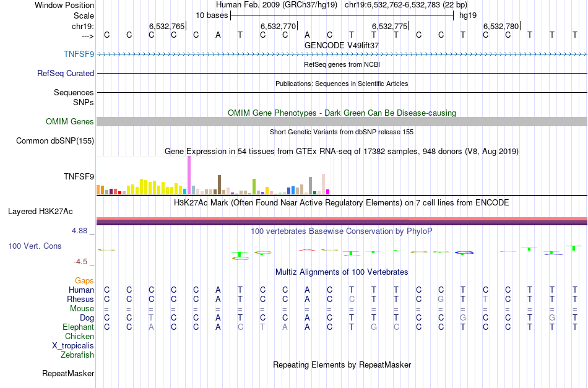Select the Sequences track label
This screenshot has width=588, height=388.
coord(74,92)
